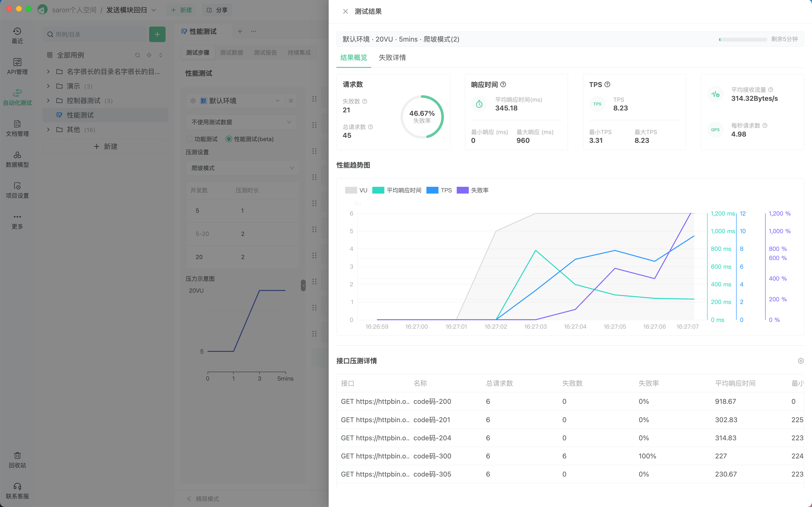Switch to the 持续集成 tab
This screenshot has width=812, height=507.
tap(299, 53)
